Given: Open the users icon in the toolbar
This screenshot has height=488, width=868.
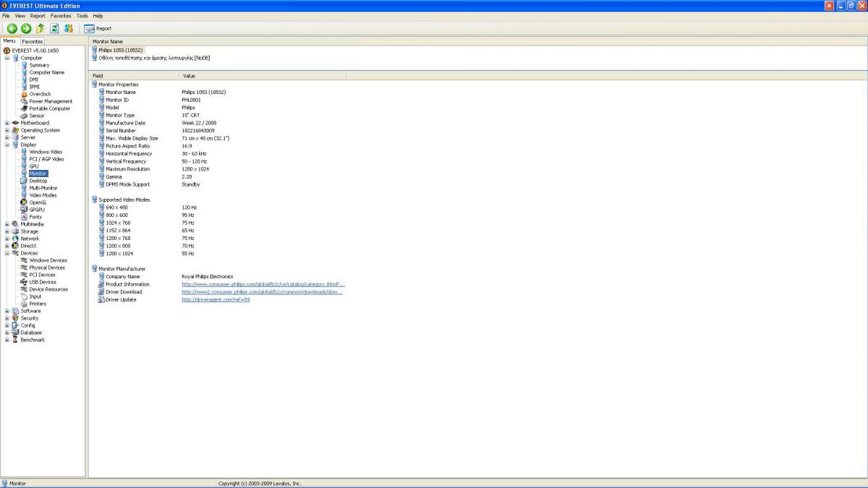Looking at the screenshot, I should tap(69, 28).
